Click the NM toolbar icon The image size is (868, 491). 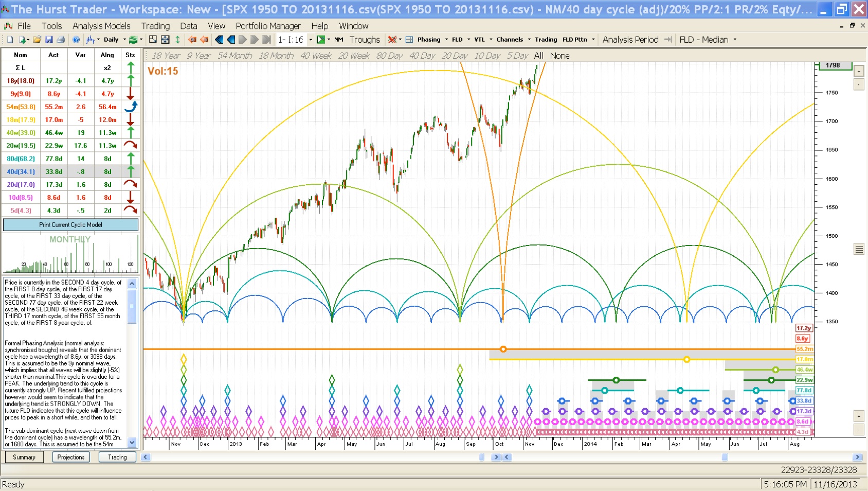[338, 40]
